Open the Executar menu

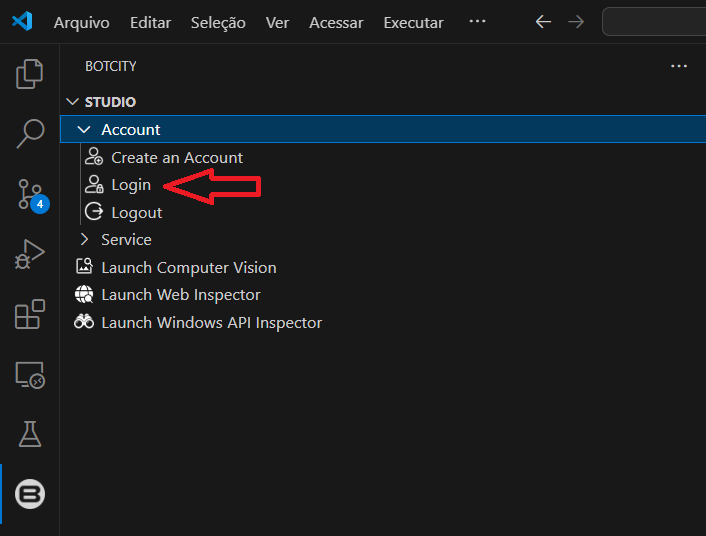point(413,22)
